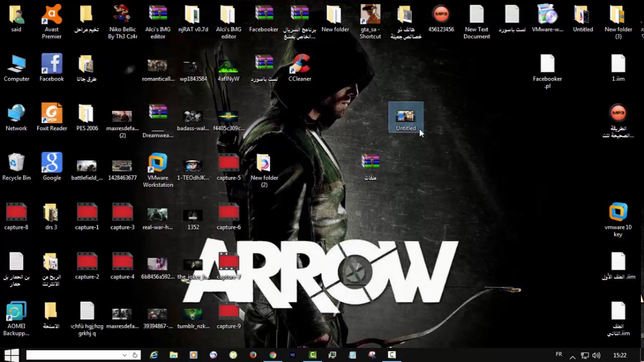Open the 1428463677 image file

[x=122, y=170]
